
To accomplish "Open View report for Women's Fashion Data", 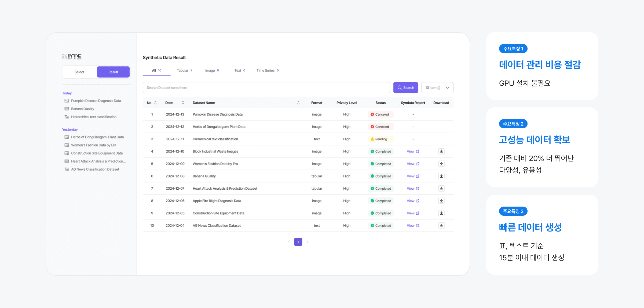I will (x=413, y=164).
